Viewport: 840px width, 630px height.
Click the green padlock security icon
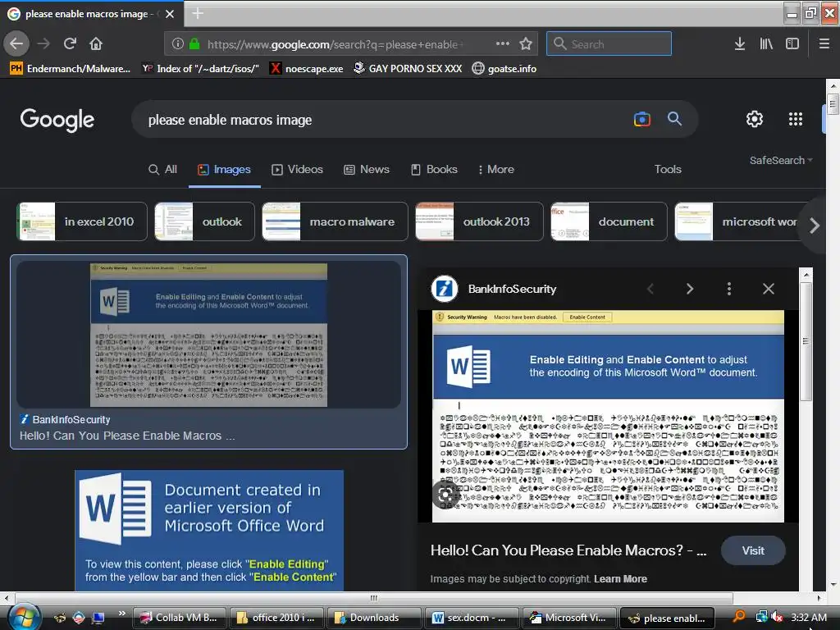tap(194, 44)
